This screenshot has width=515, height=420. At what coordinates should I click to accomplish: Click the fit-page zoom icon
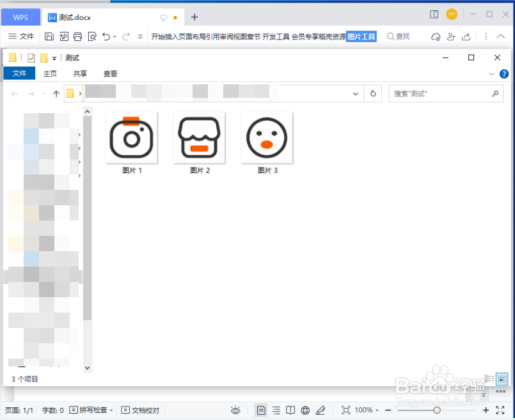[346, 410]
